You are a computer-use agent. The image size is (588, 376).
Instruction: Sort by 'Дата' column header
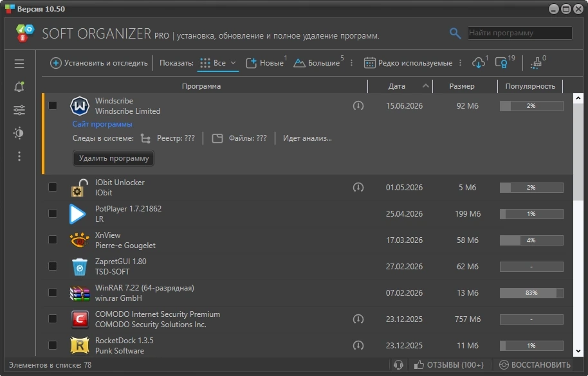tap(400, 86)
